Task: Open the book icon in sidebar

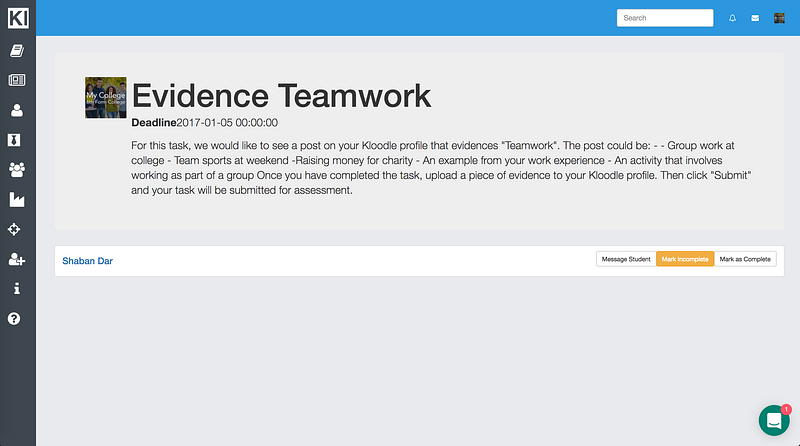Action: click(17, 51)
